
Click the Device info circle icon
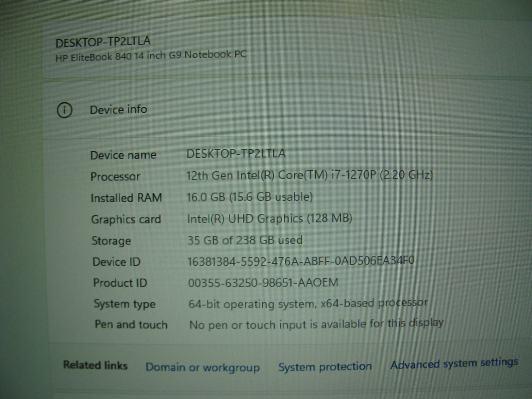coord(64,110)
